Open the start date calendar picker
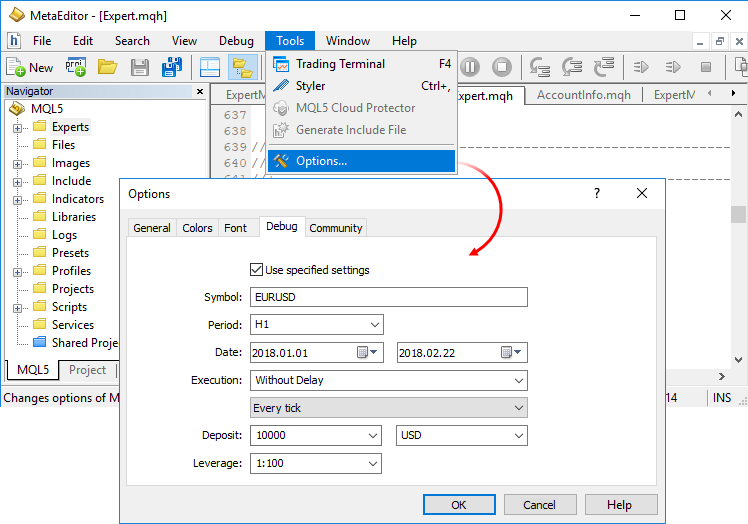This screenshot has width=748, height=524. 368,353
